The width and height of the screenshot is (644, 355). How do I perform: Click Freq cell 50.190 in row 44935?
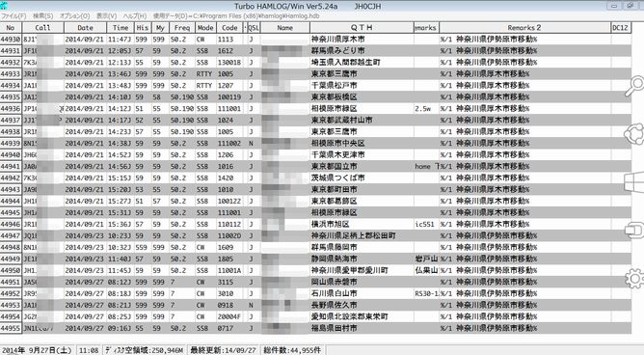click(182, 97)
